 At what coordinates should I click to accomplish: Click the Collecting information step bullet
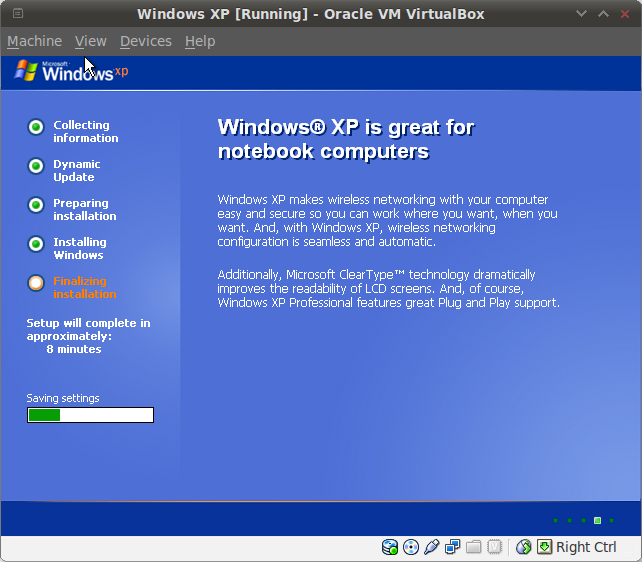[36, 127]
